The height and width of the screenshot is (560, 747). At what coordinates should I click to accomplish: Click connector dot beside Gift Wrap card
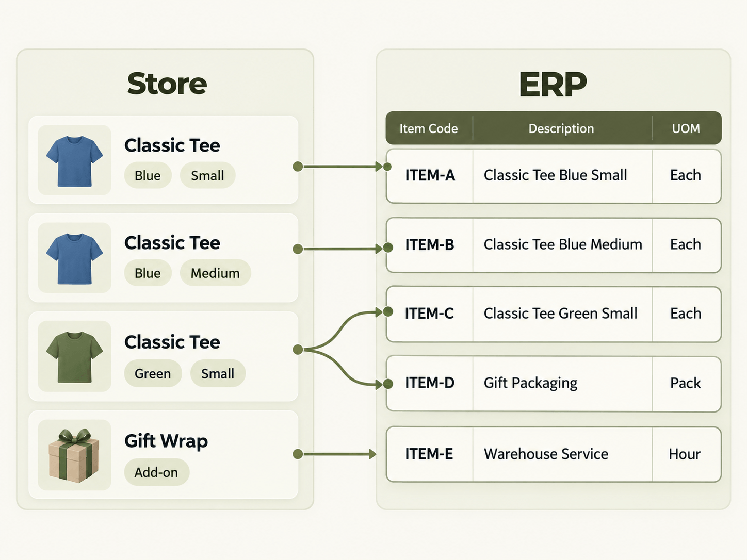[298, 454]
